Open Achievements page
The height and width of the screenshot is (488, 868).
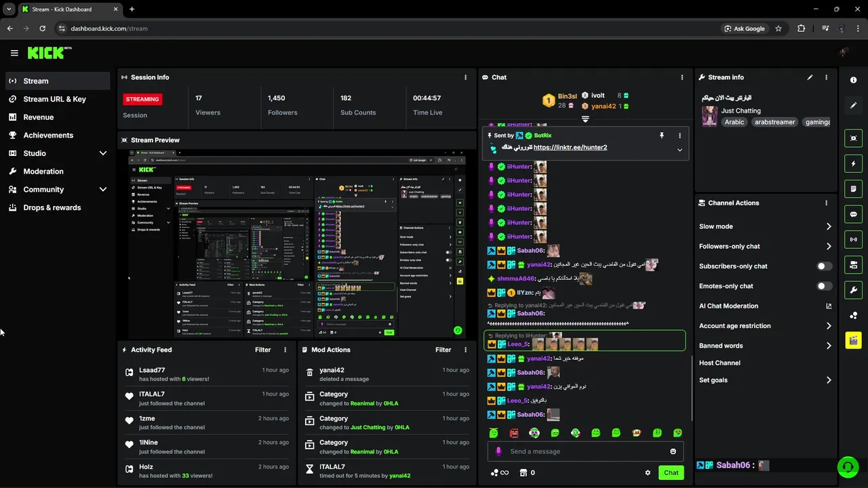pos(58,135)
